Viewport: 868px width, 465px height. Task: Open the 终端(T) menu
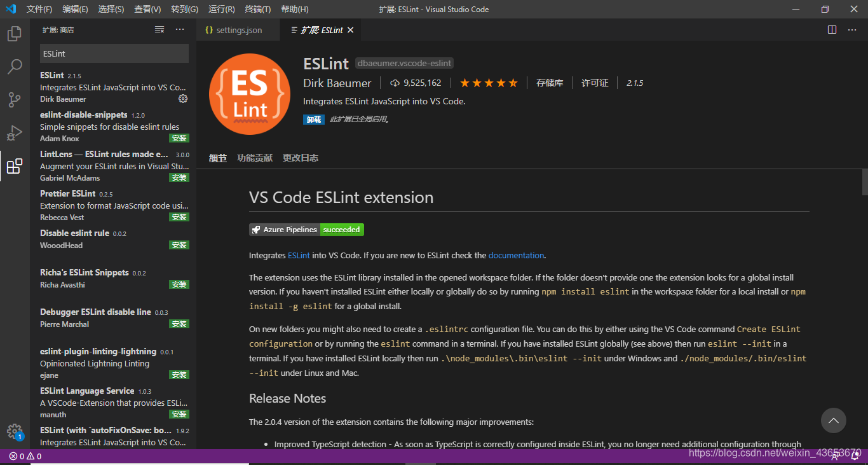(257, 9)
